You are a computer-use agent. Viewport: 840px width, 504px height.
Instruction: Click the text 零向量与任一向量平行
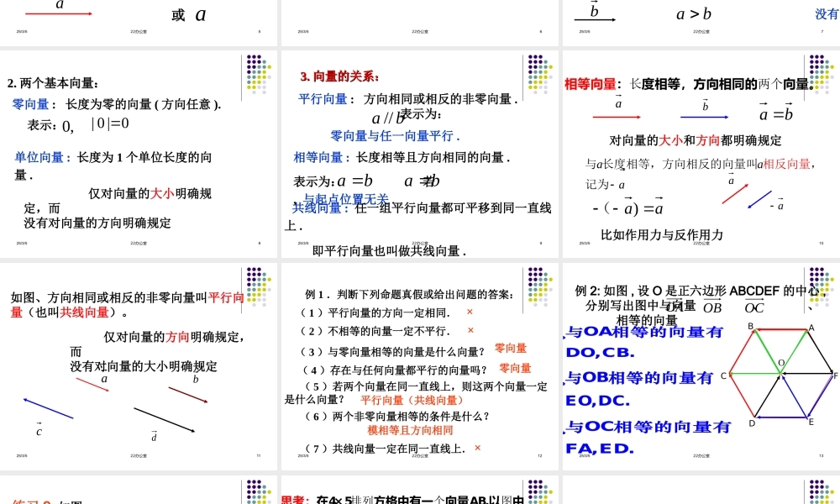click(x=395, y=136)
